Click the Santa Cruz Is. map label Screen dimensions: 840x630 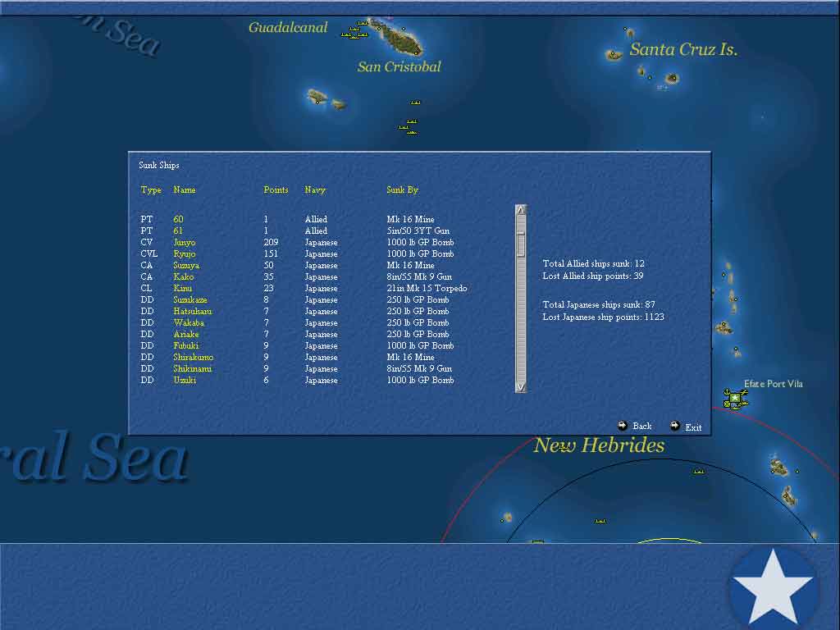pyautogui.click(x=683, y=49)
